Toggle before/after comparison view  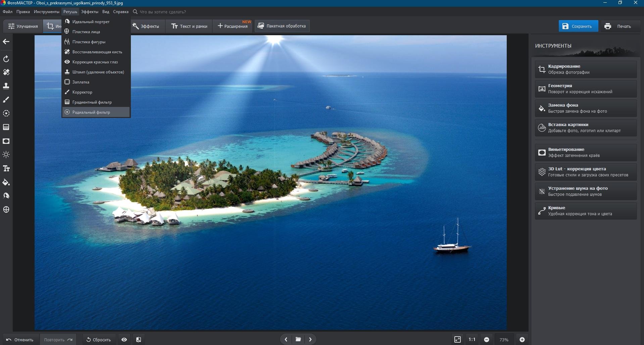pos(139,340)
